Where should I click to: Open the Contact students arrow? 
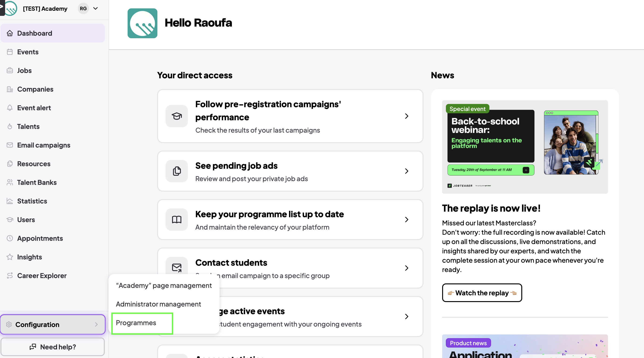pyautogui.click(x=407, y=268)
